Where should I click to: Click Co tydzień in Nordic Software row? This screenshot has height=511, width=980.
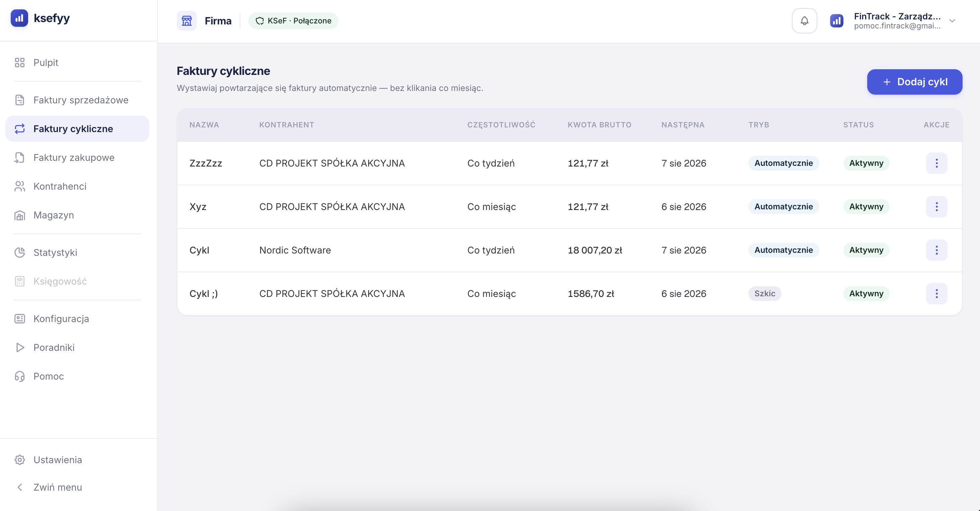point(491,250)
